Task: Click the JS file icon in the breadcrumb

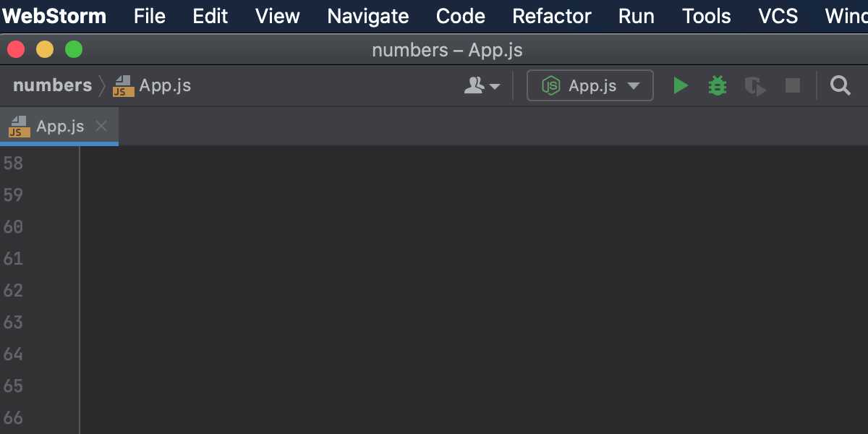Action: 122,85
